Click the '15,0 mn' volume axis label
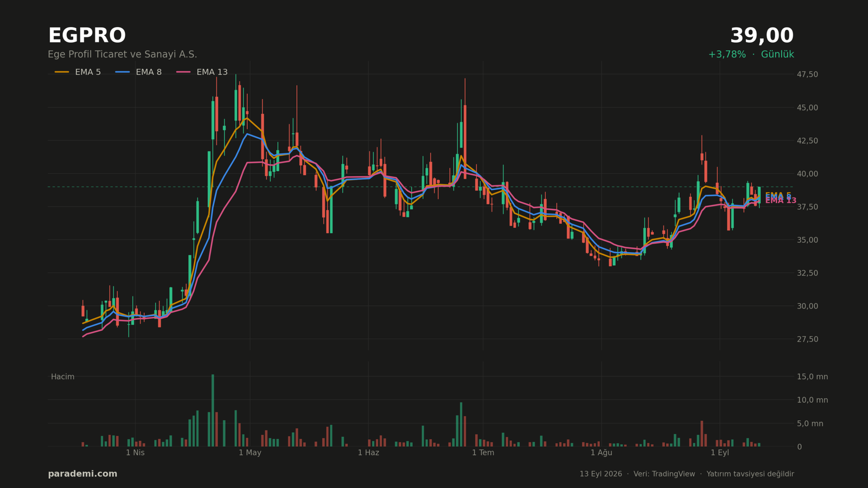Image resolution: width=868 pixels, height=488 pixels. coord(813,377)
